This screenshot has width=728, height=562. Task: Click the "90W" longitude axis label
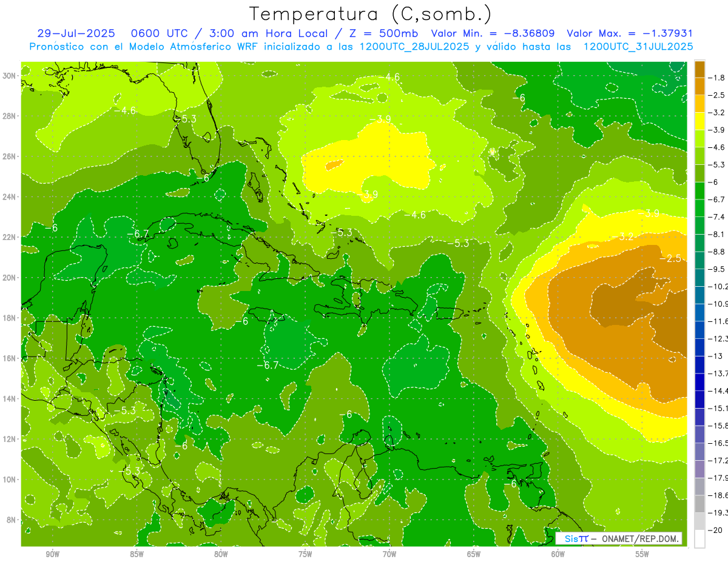click(x=52, y=554)
